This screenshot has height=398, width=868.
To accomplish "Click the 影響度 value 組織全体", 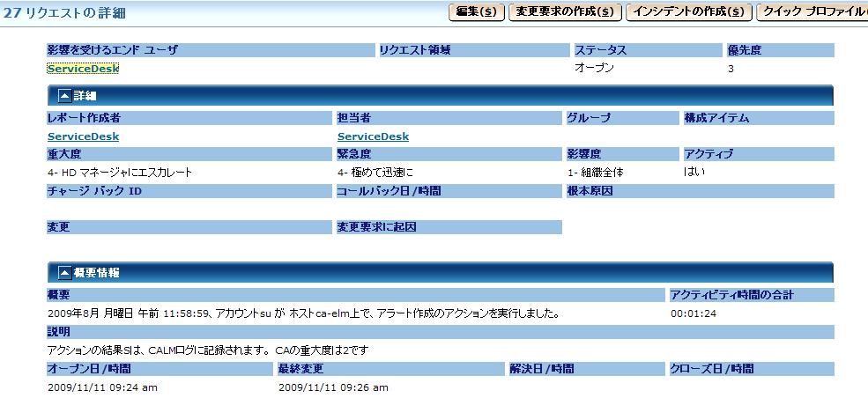I will pos(596,173).
